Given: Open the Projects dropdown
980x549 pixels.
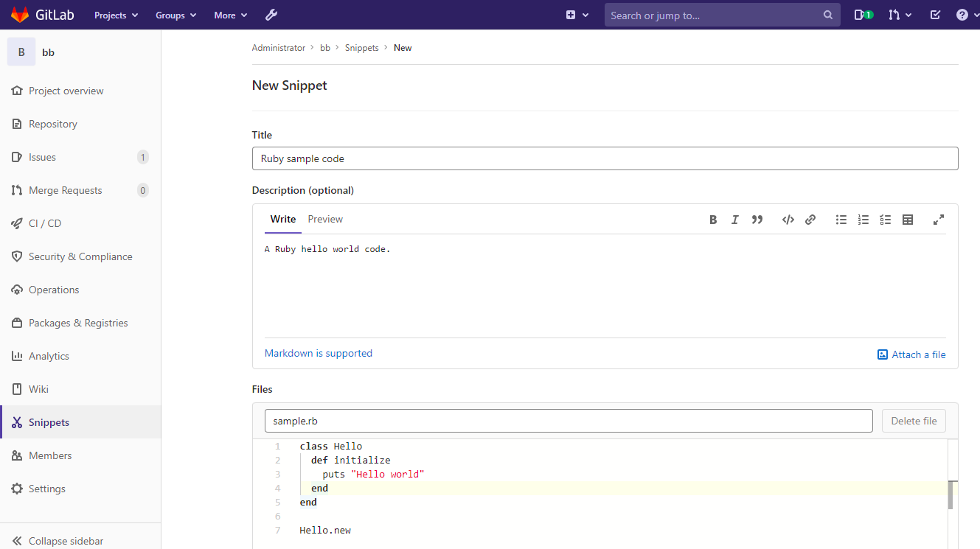Looking at the screenshot, I should [x=115, y=15].
